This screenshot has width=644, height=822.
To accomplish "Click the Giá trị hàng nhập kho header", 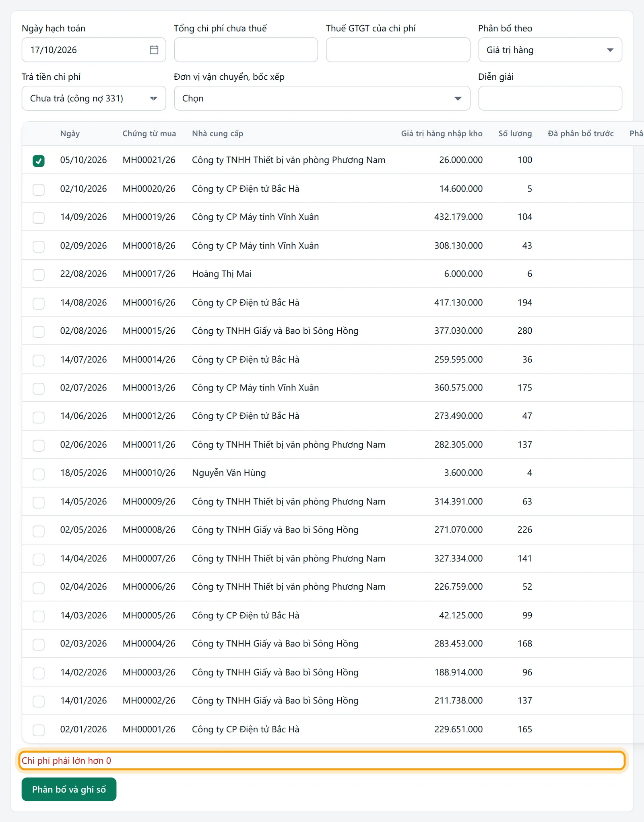I will (442, 134).
